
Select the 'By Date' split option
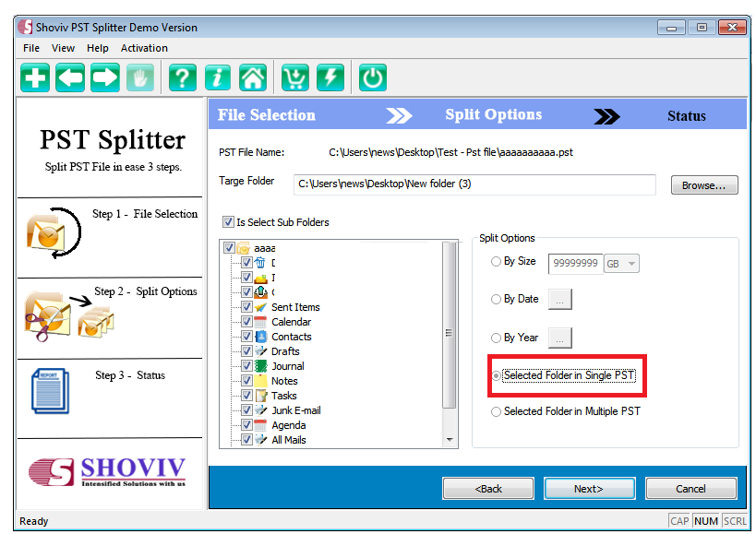coord(497,299)
